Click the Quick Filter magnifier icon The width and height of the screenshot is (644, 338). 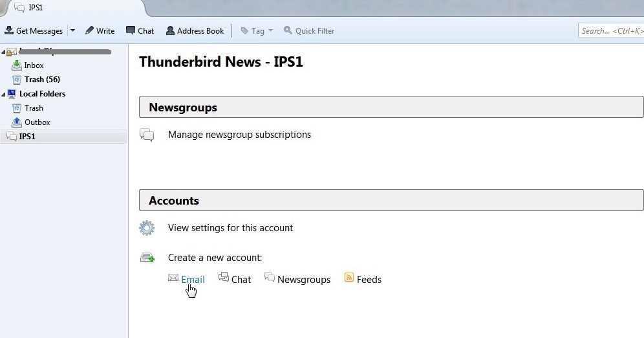(x=288, y=30)
